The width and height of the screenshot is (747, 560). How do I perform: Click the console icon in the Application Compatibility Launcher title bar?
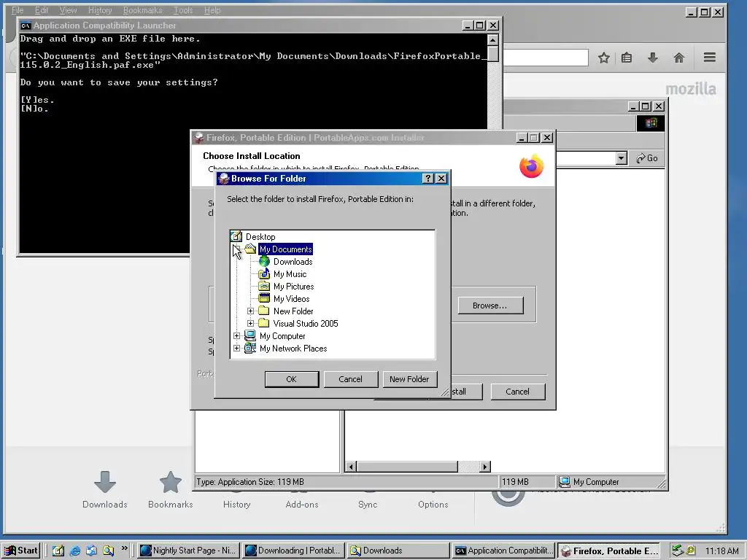point(26,26)
